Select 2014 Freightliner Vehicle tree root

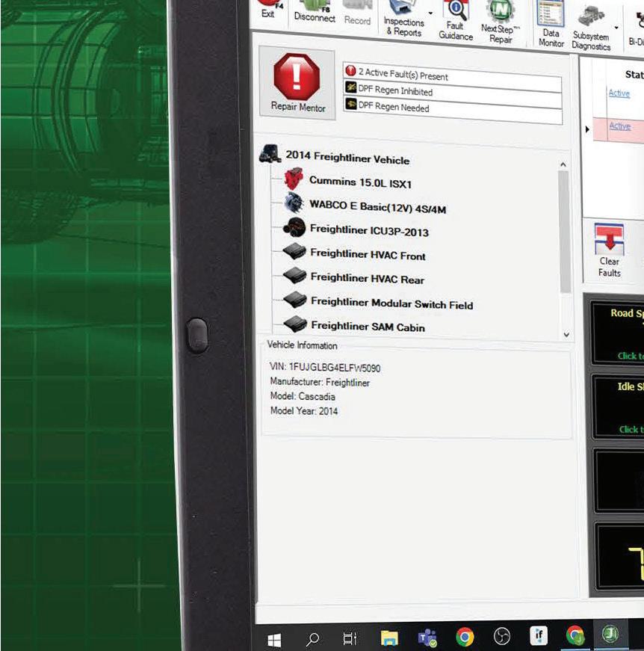coord(347,158)
